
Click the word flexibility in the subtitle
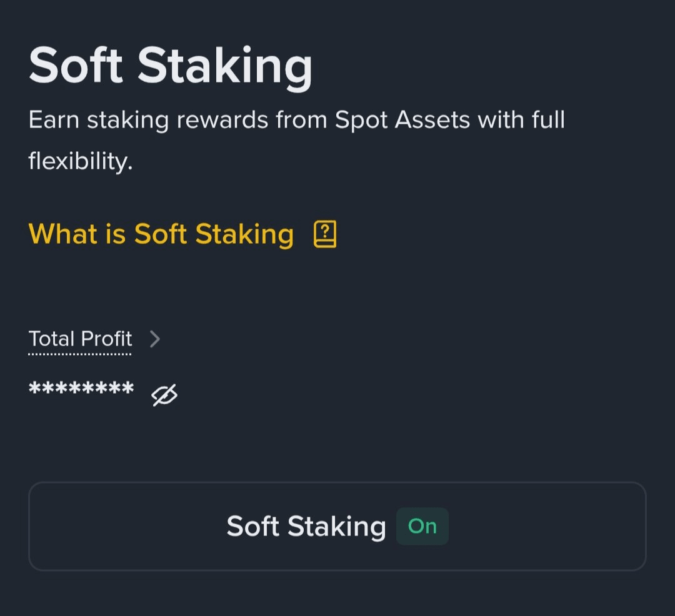tap(81, 161)
